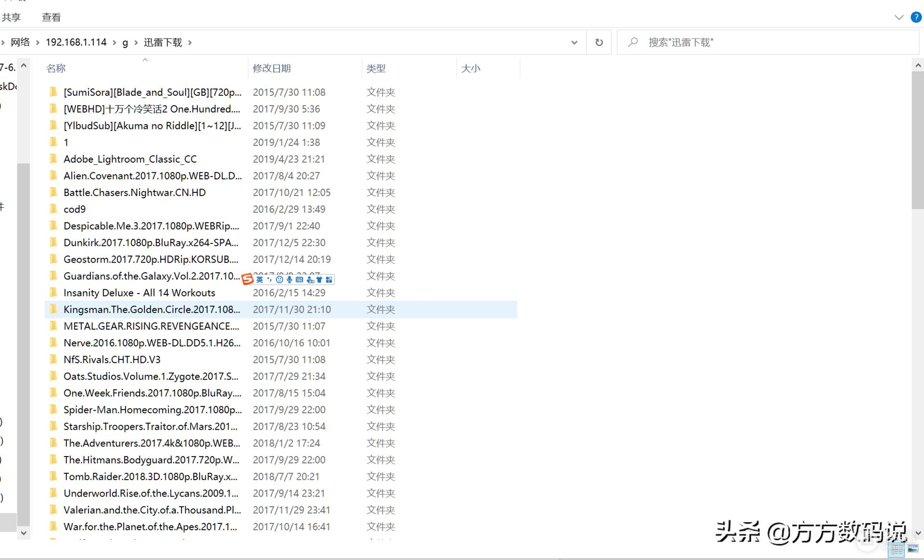924x560 pixels.
Task: Click the folder icon of Nerve.2016 row
Action: click(x=53, y=343)
